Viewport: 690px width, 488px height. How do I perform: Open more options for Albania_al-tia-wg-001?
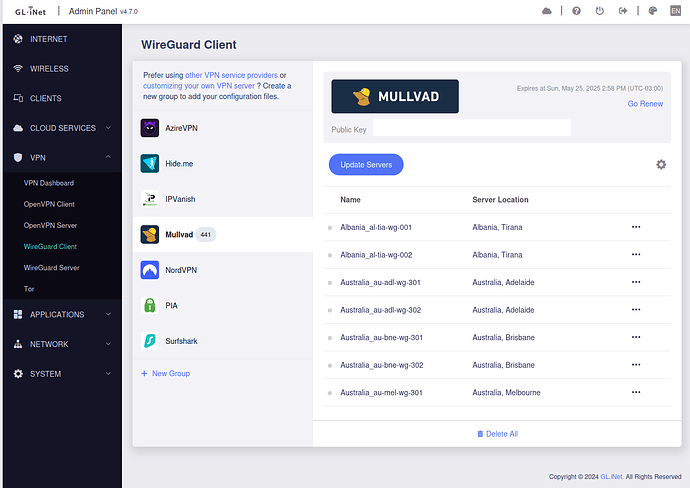636,227
